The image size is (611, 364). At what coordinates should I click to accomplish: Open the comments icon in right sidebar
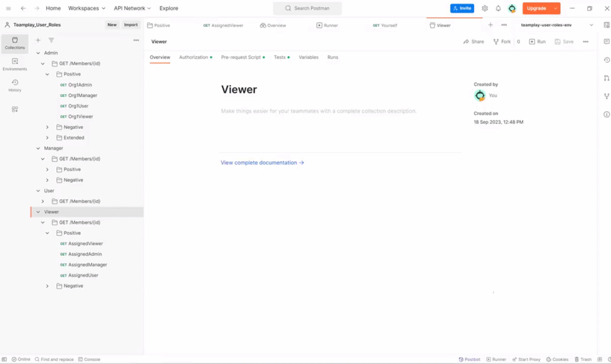(x=606, y=42)
